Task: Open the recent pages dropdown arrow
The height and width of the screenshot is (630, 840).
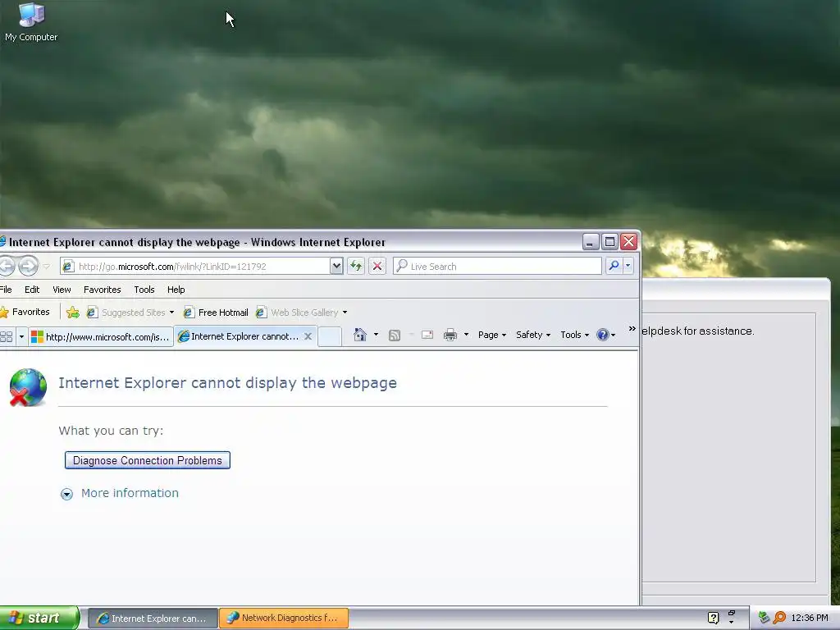Action: tap(47, 267)
